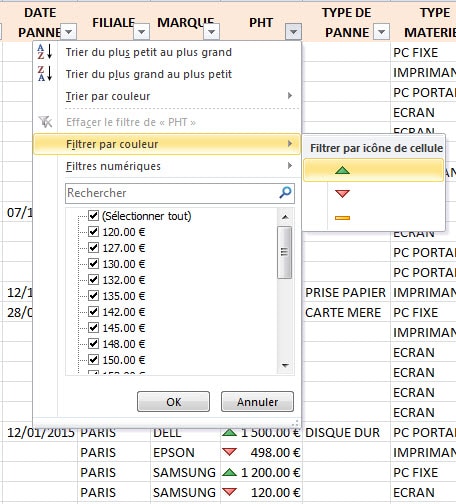Uncheck the (Sélectionner tout) checkbox

point(93,216)
